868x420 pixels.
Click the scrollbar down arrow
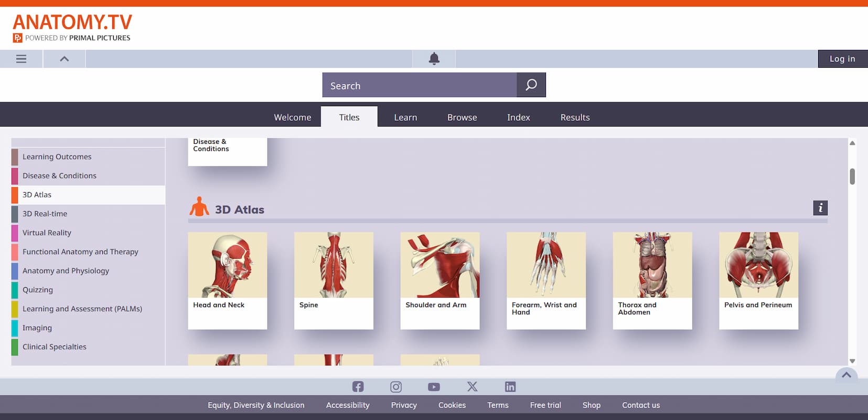[x=852, y=361]
